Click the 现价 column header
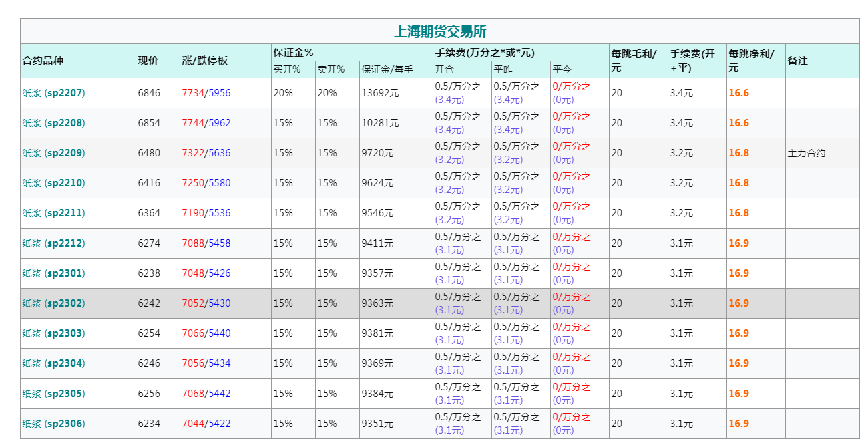Image resolution: width=868 pixels, height=445 pixels. pyautogui.click(x=148, y=61)
